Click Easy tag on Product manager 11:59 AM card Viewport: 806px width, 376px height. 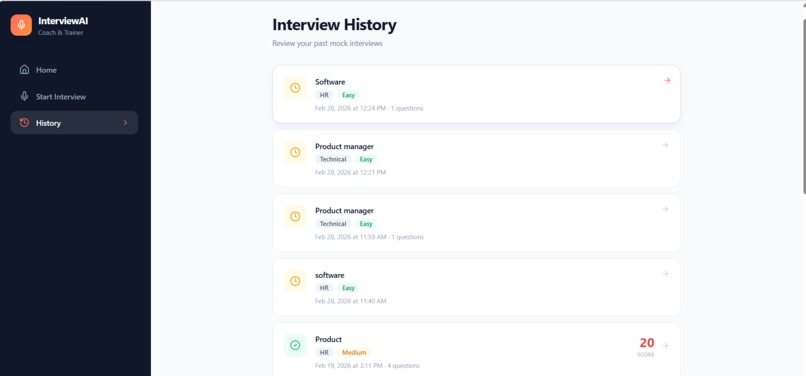[366, 224]
